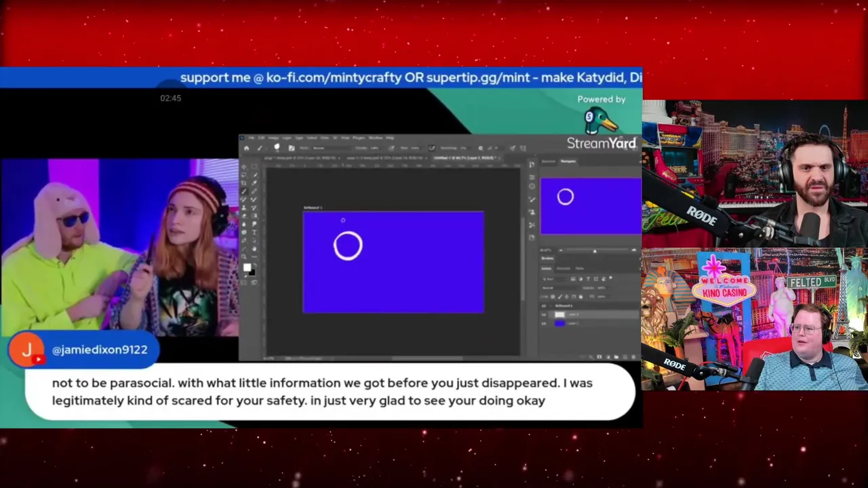Image resolution: width=868 pixels, height=488 pixels.
Task: Click the @jamiedixon9122 commenter name badge
Action: 100,350
